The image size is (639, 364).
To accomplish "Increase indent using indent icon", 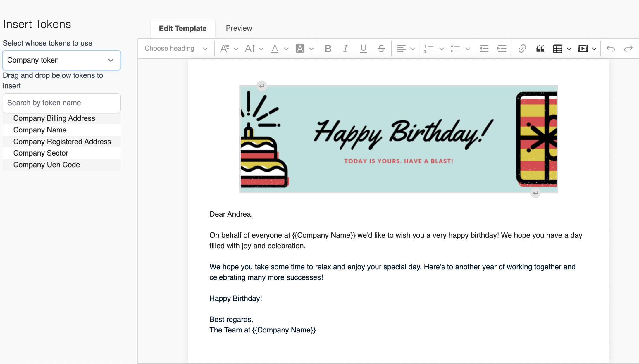I will (x=502, y=49).
